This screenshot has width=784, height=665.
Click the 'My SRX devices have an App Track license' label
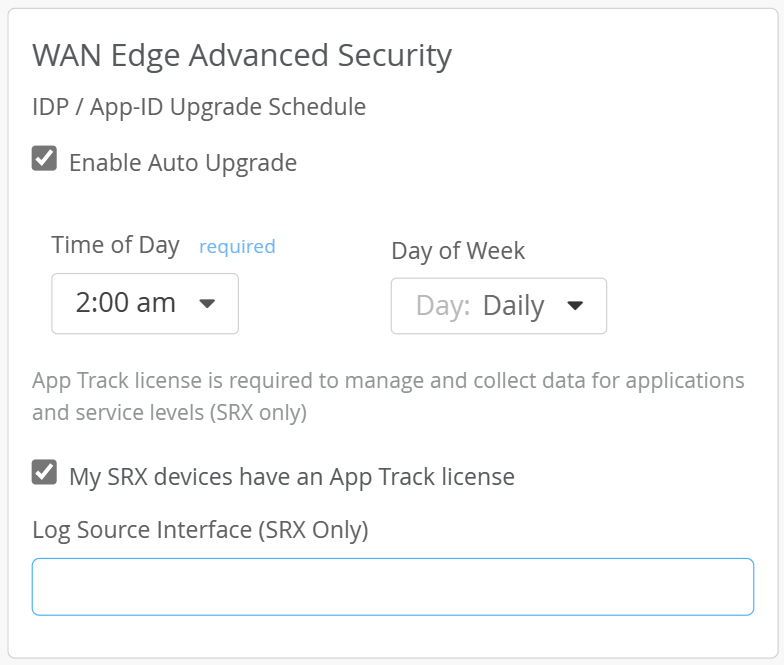click(x=291, y=476)
